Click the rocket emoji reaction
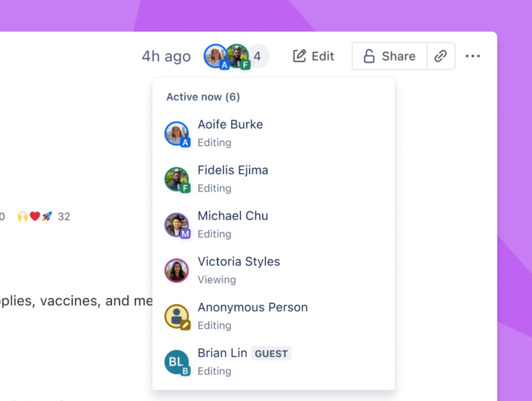This screenshot has width=532, height=401. coord(47,216)
